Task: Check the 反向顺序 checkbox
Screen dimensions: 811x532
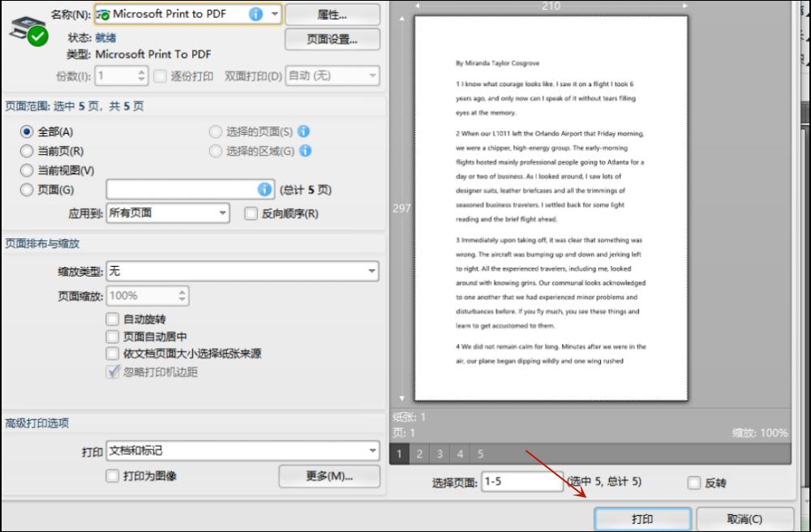Action: pyautogui.click(x=251, y=212)
